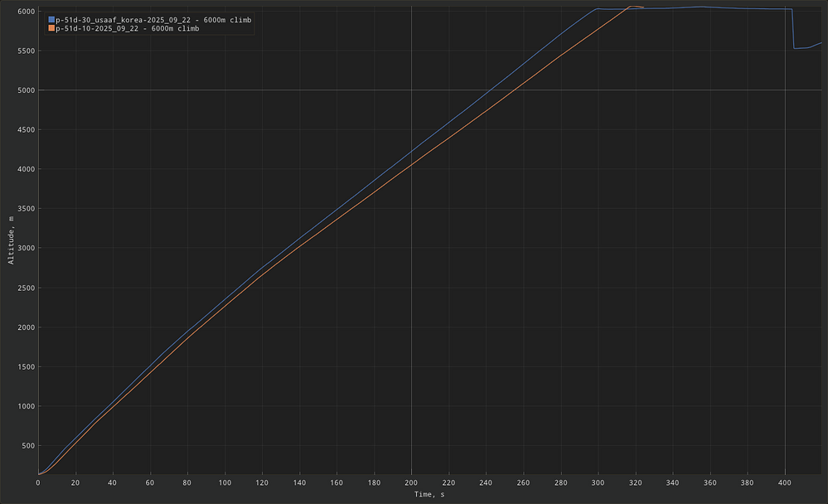
Task: Click where blue curve levels off near 300s
Action: click(x=597, y=9)
